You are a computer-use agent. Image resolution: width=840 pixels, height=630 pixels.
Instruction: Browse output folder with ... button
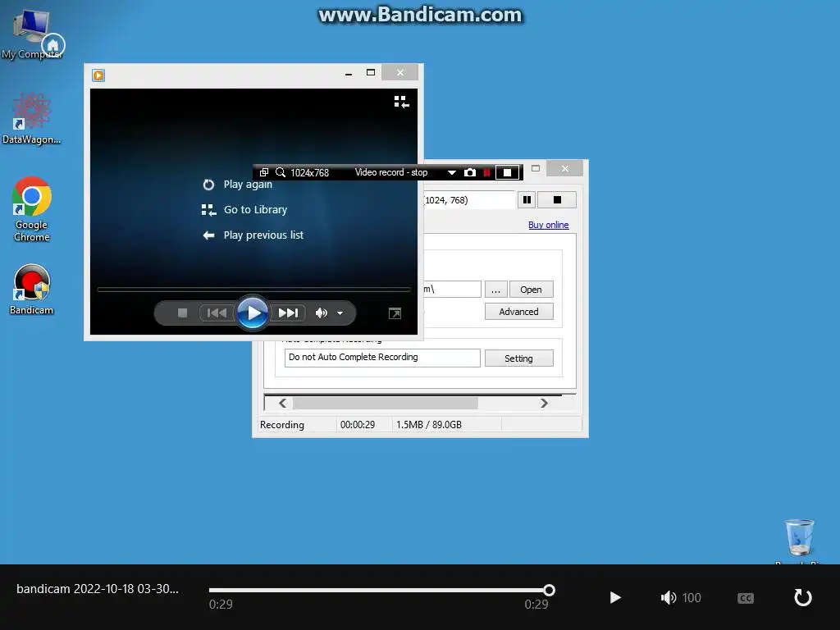pos(495,290)
